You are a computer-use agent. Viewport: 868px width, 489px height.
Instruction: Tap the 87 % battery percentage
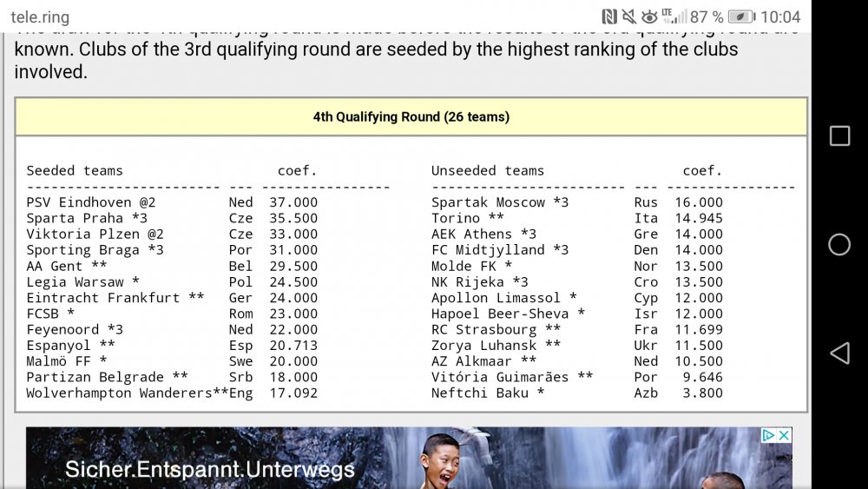click(707, 17)
